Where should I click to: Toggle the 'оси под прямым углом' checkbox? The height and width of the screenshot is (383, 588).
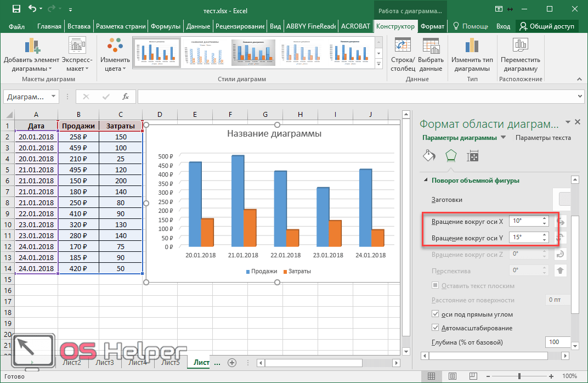click(x=436, y=314)
